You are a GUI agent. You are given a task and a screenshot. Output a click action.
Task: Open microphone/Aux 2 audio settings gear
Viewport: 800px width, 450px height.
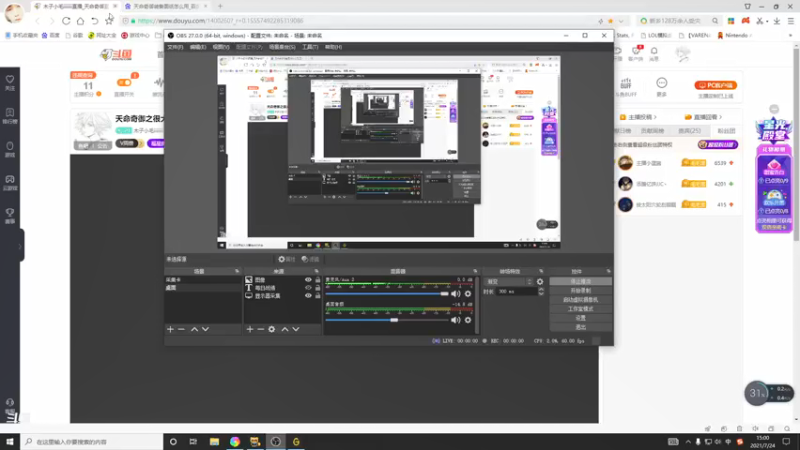[x=468, y=294]
